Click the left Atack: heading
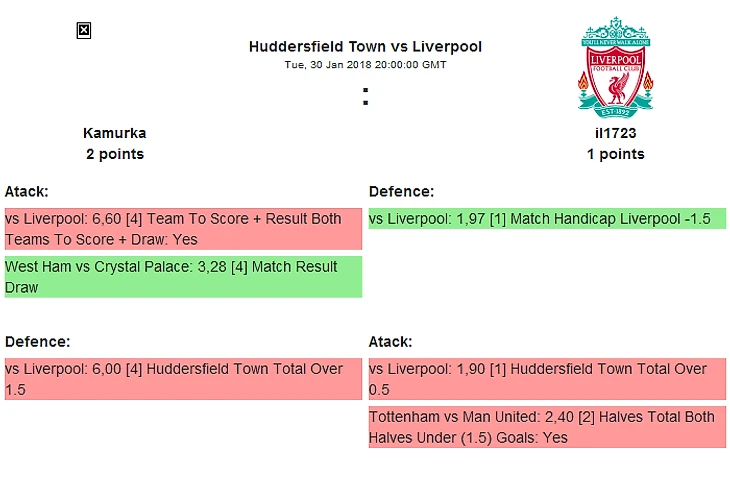 [27, 191]
